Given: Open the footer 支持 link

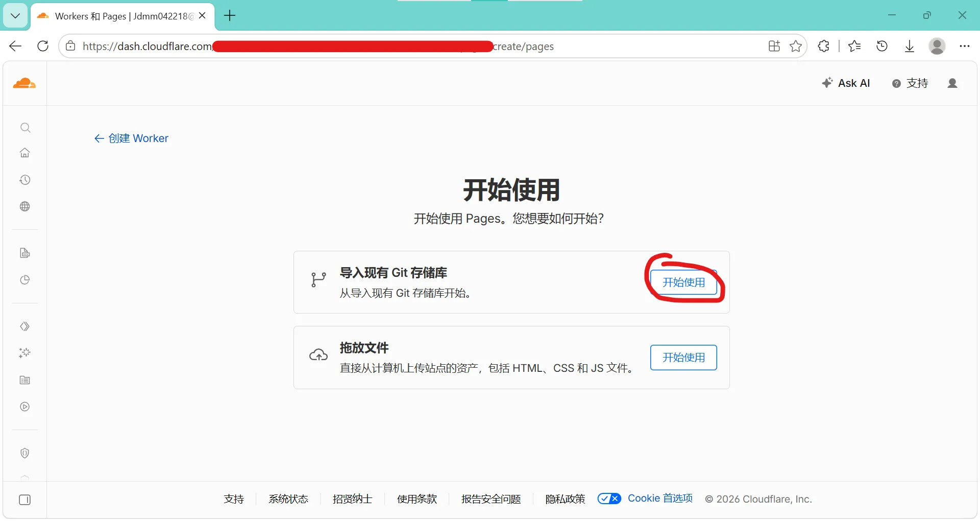Looking at the screenshot, I should click(x=234, y=499).
